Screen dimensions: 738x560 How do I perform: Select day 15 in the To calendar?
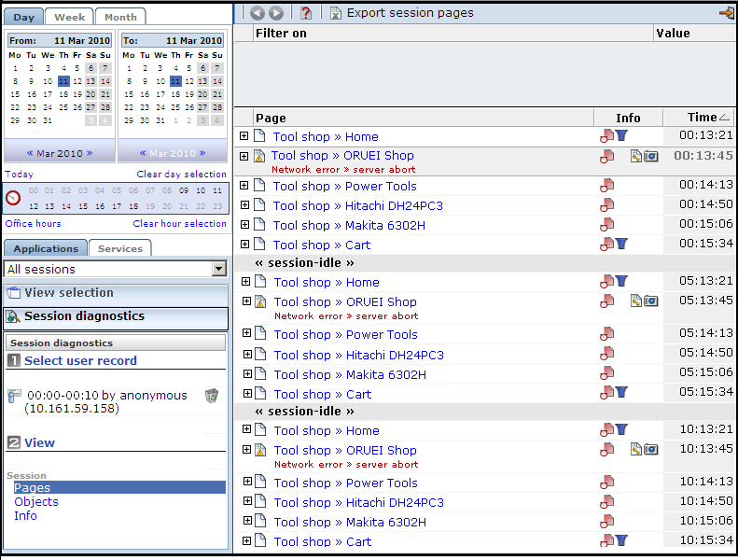tap(129, 94)
